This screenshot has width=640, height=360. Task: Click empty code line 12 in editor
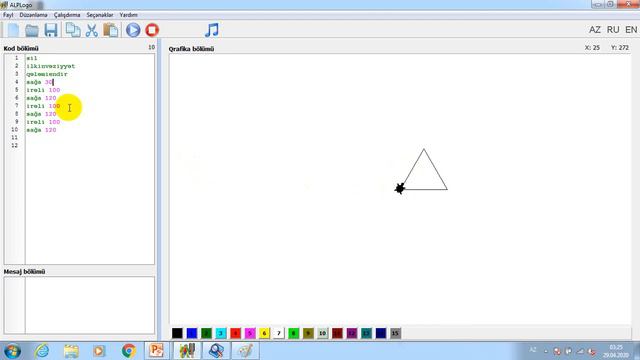pos(90,146)
